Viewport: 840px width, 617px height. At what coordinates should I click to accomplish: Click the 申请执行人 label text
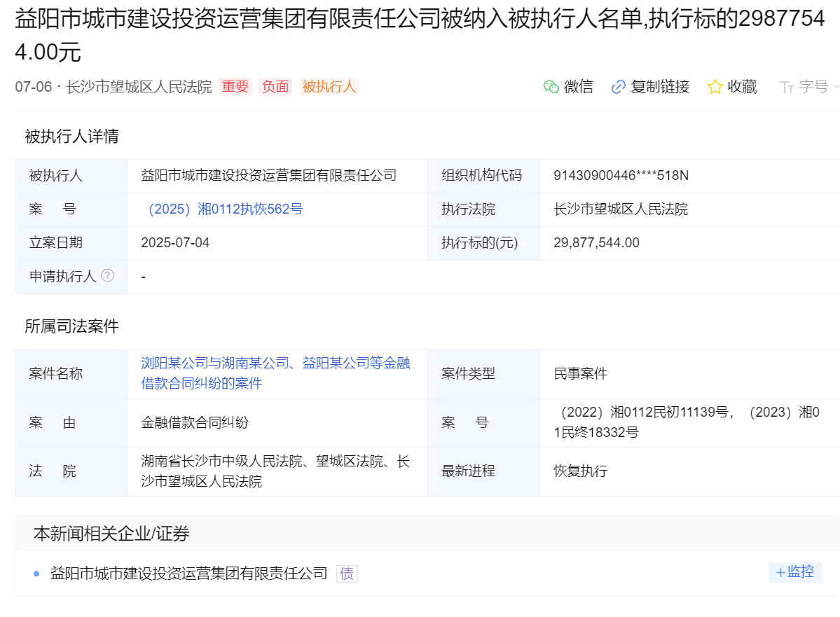tap(62, 277)
